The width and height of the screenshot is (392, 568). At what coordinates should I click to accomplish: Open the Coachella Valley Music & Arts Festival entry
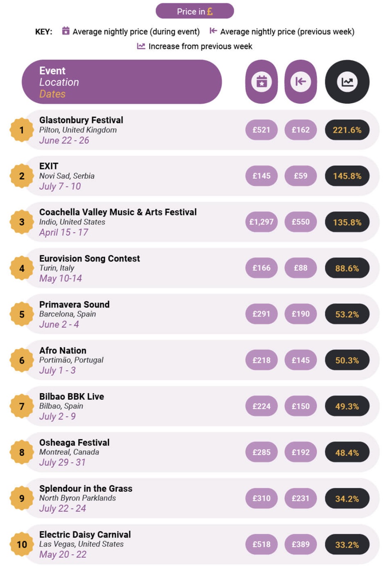118,212
